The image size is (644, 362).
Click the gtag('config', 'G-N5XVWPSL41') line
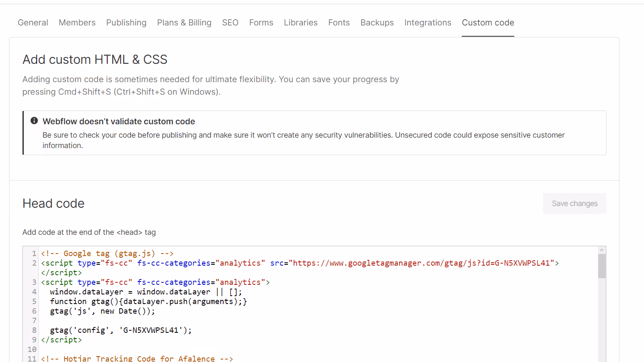[121, 330]
